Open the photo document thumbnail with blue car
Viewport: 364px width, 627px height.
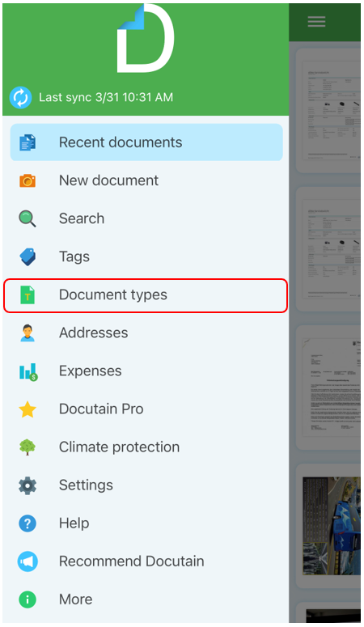point(332,526)
